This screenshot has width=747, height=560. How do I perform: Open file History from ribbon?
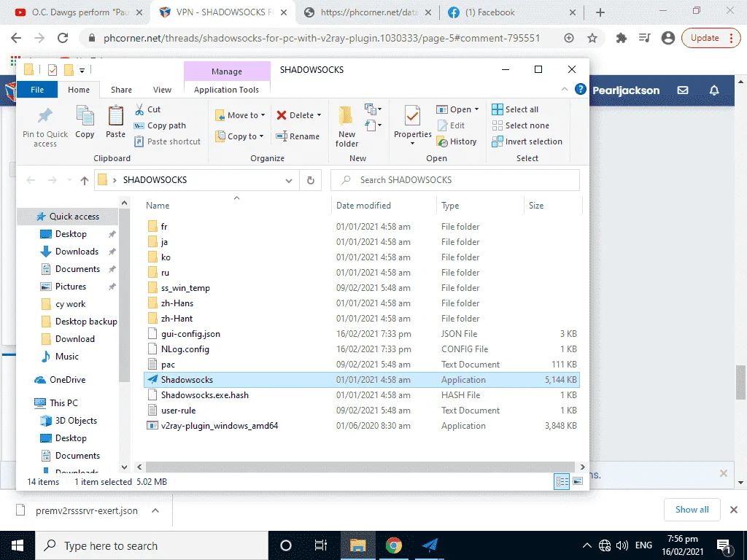(x=457, y=141)
